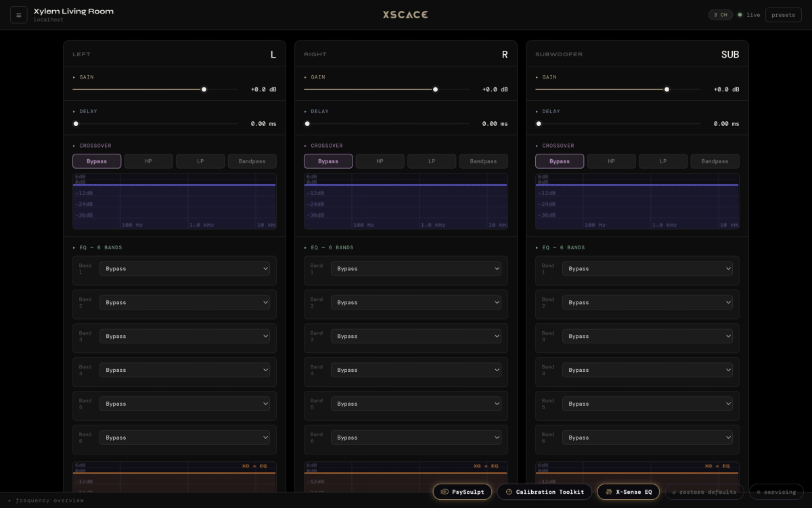Open the hamburger menu button

pos(19,15)
